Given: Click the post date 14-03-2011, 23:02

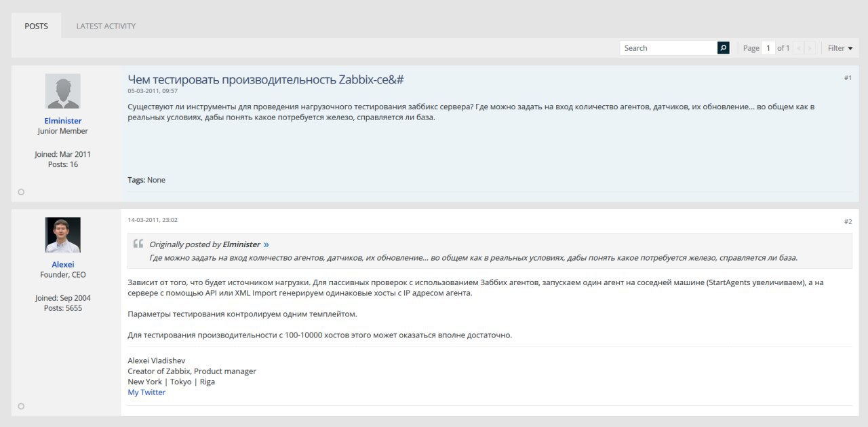Looking at the screenshot, I should pyautogui.click(x=153, y=220).
